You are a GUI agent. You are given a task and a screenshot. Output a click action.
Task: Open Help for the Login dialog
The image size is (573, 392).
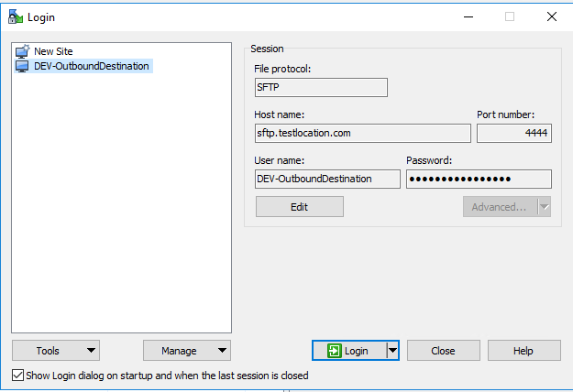tap(523, 351)
